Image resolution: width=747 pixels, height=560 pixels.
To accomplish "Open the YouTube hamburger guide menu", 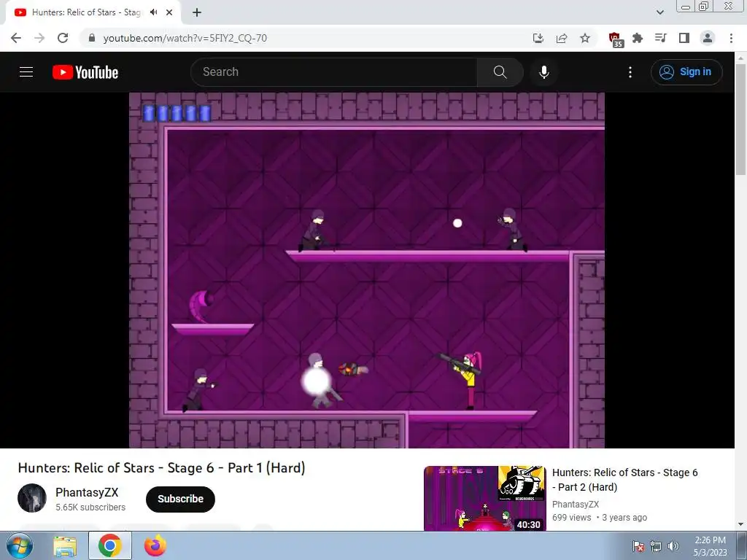I will [x=26, y=72].
